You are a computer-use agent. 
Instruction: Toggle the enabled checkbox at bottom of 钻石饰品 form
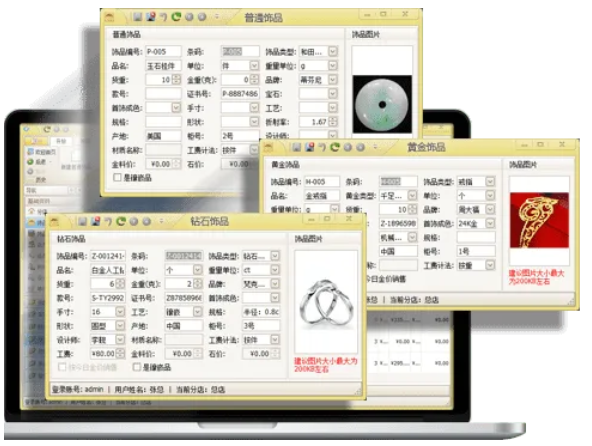tap(137, 367)
